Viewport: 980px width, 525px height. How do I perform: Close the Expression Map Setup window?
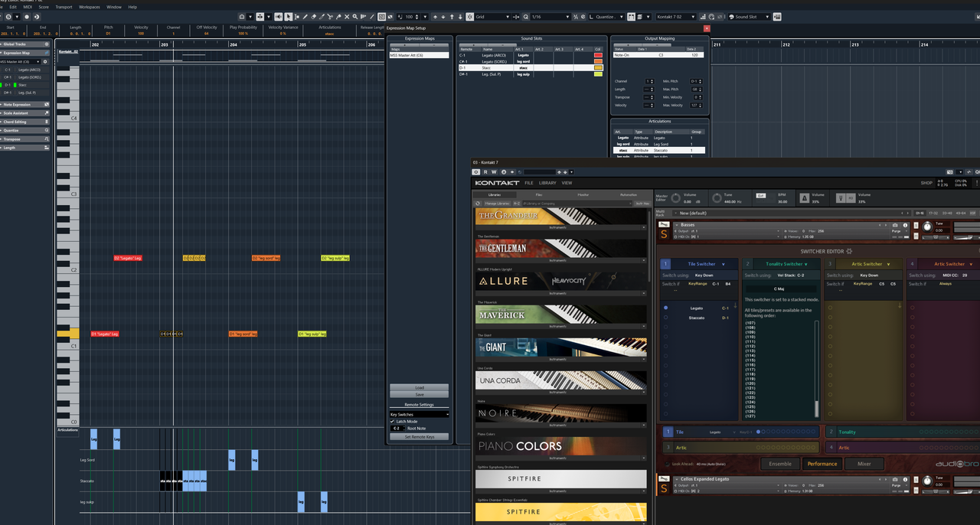click(x=707, y=28)
